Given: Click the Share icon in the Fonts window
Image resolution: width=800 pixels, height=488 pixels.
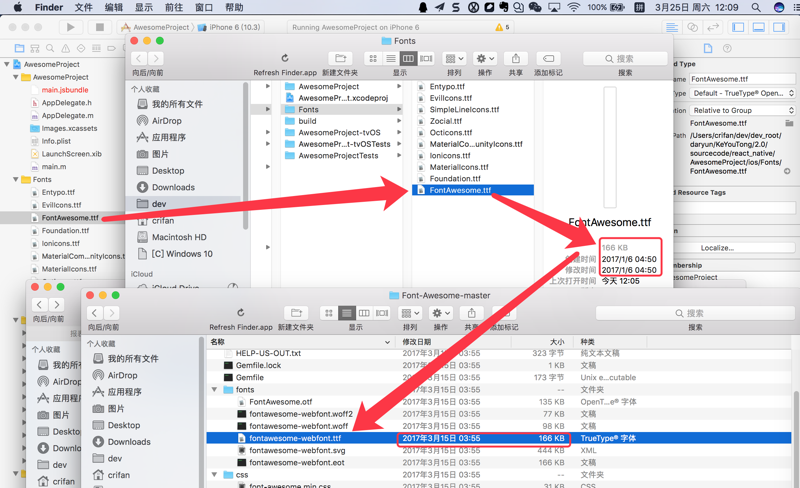Looking at the screenshot, I should [516, 58].
